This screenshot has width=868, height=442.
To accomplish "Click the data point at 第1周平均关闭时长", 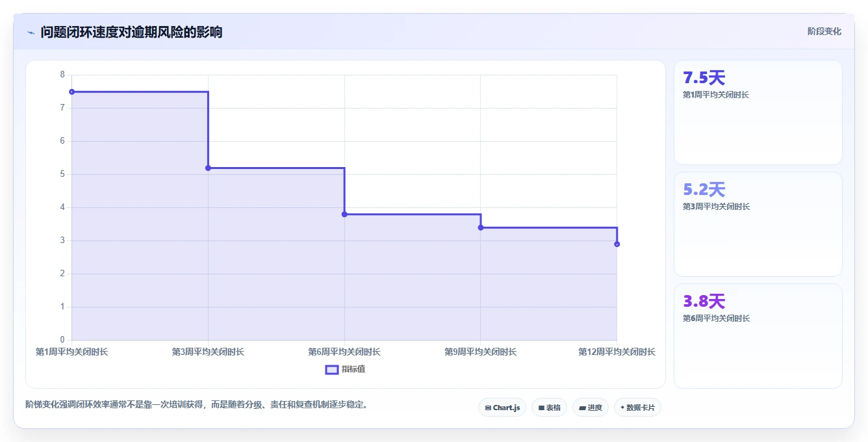I will [x=72, y=92].
